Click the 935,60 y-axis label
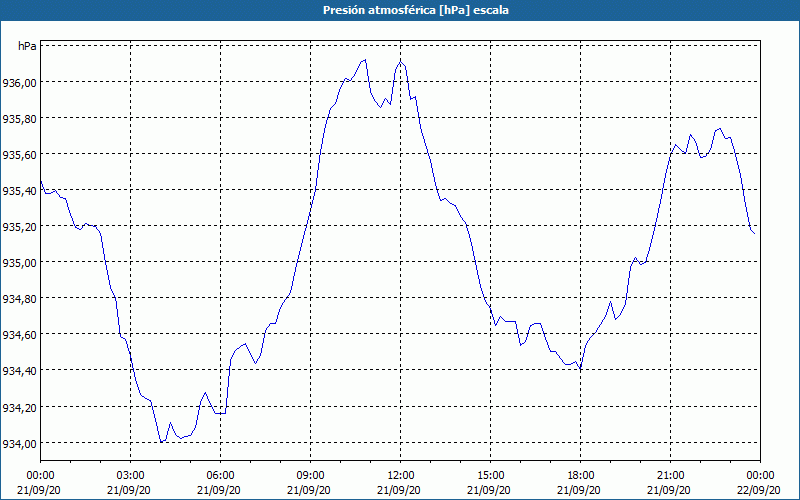 (x=19, y=155)
